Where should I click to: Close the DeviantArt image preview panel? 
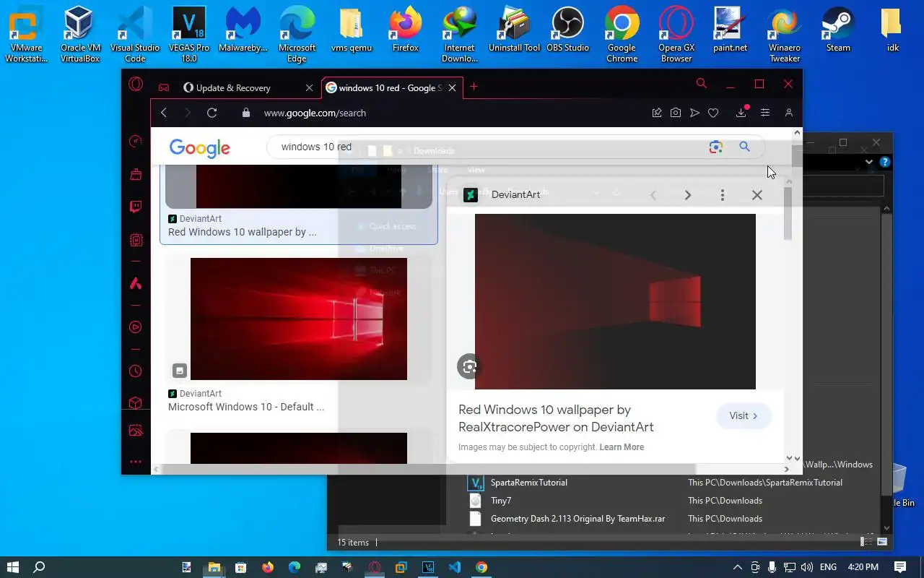click(x=757, y=195)
